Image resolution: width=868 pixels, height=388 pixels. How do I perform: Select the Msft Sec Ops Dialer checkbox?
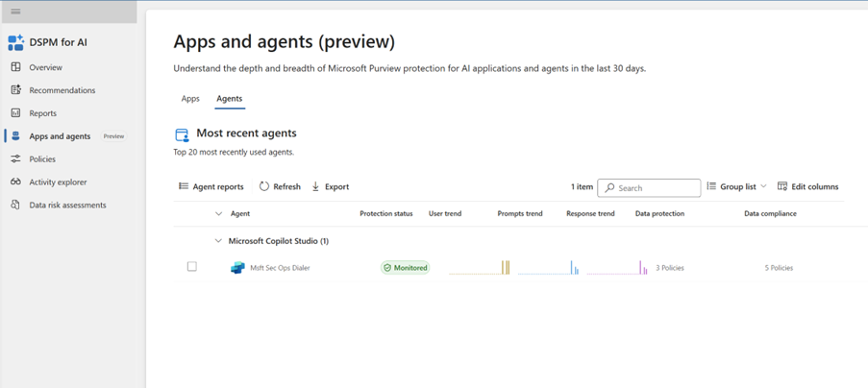[x=192, y=267]
